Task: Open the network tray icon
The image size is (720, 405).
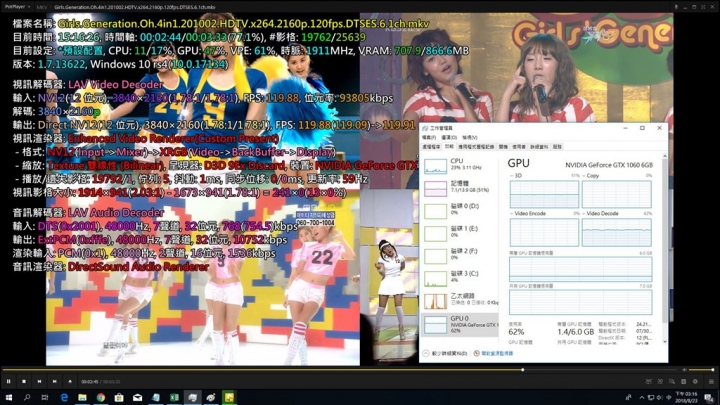Action: (651, 397)
